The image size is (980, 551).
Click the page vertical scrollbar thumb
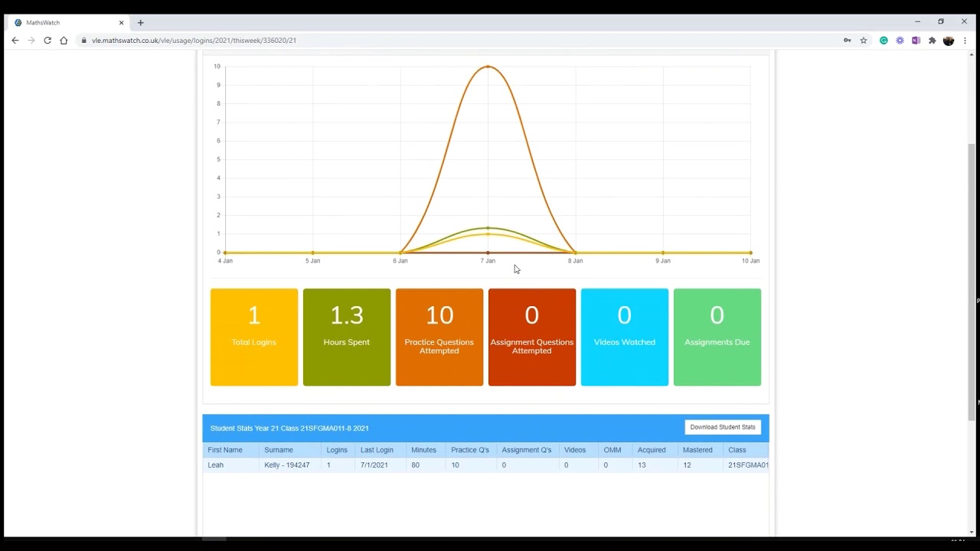[972, 282]
